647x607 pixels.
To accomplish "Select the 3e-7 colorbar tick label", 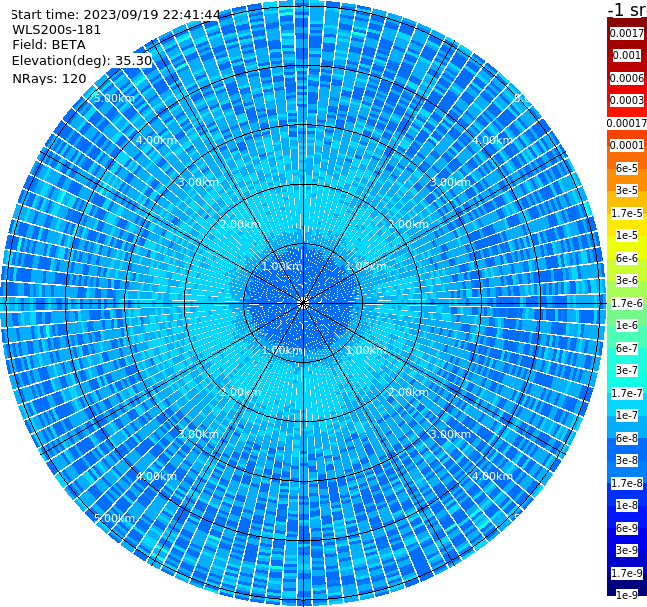I will click(x=627, y=370).
